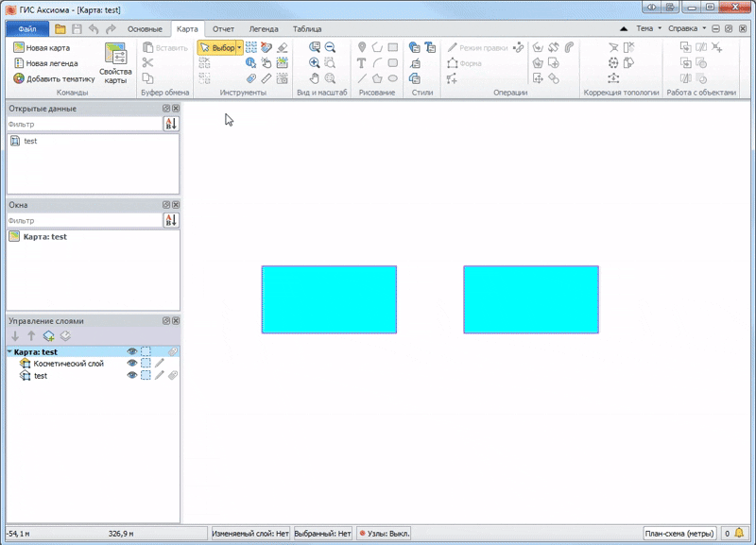Select the Zoom In tool

pyautogui.click(x=314, y=63)
